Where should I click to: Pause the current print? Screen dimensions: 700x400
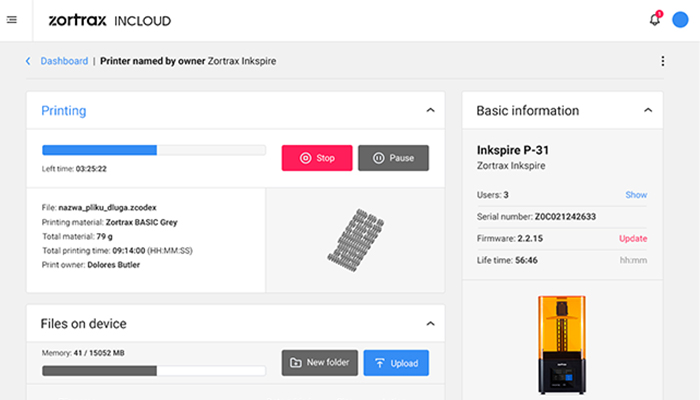tap(393, 158)
